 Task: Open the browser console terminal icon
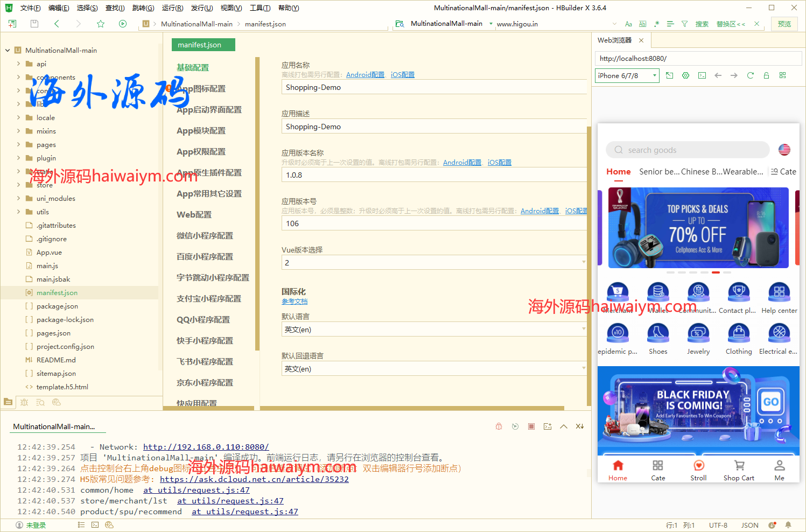point(702,75)
